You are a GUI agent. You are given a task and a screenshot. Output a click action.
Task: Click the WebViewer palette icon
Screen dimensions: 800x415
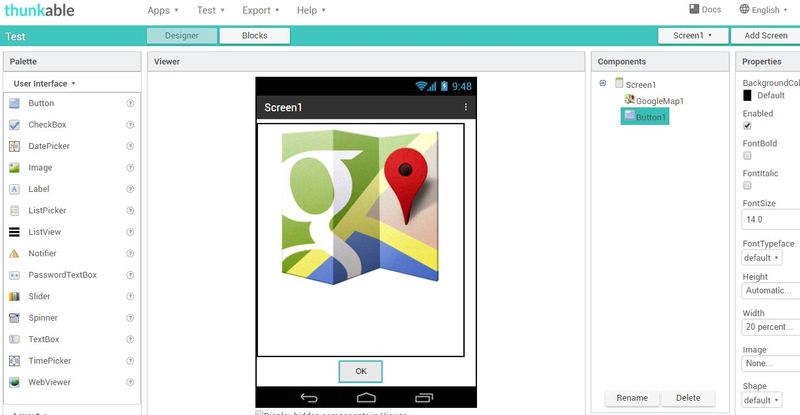click(x=14, y=382)
